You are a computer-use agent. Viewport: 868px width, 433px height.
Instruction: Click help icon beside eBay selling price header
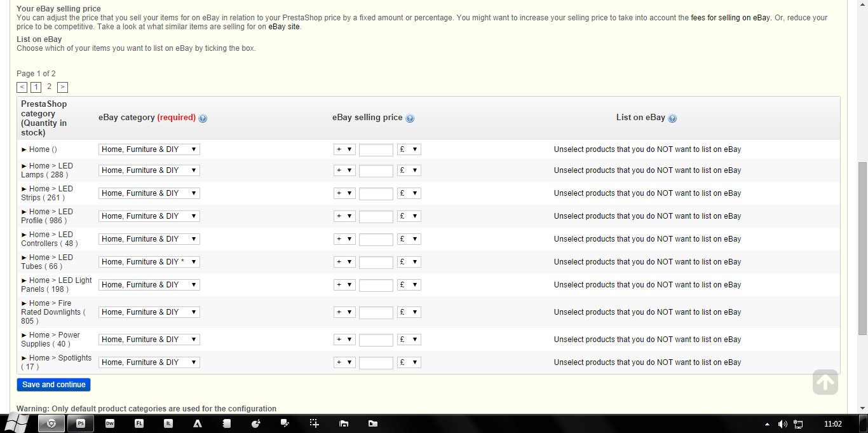[x=410, y=118]
